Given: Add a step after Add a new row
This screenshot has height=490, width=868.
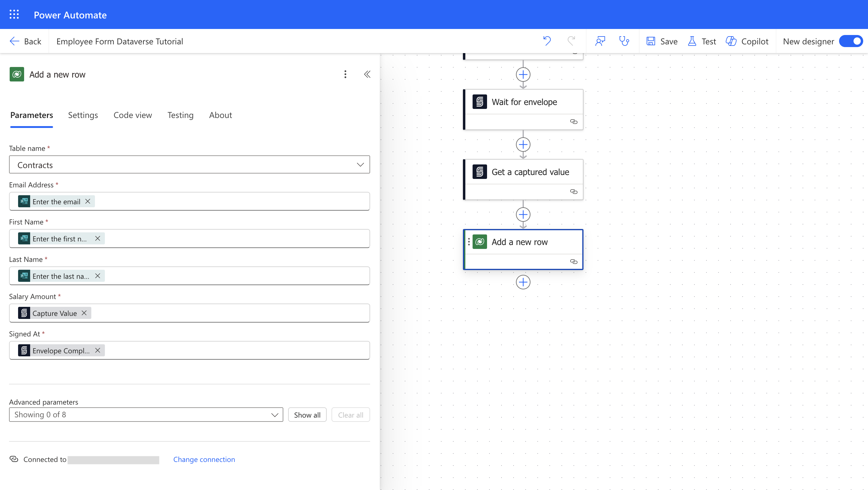Looking at the screenshot, I should [x=523, y=282].
